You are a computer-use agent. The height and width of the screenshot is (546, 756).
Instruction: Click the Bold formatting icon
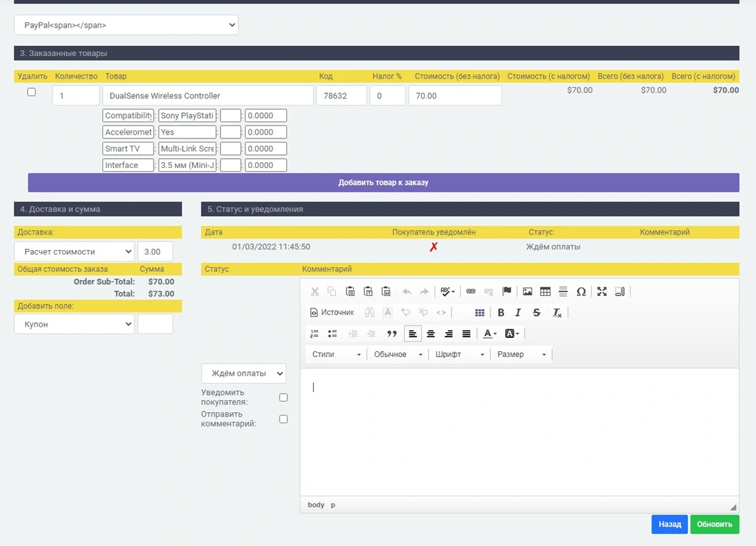[501, 312]
